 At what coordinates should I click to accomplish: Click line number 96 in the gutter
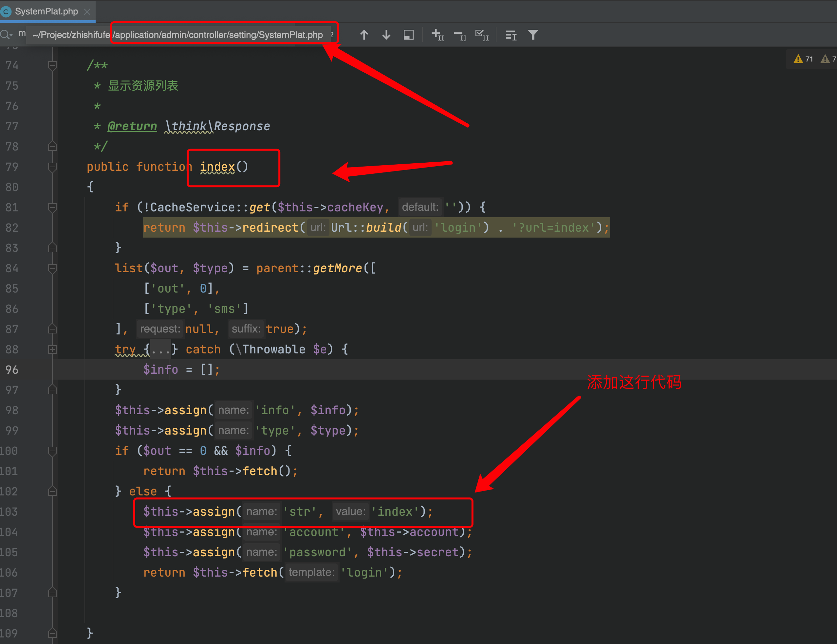click(x=11, y=369)
